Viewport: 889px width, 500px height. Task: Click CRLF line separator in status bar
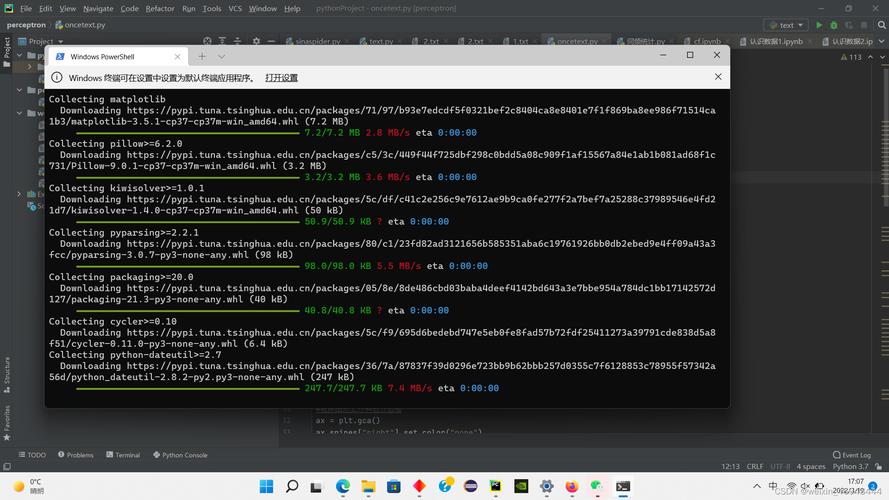click(755, 467)
